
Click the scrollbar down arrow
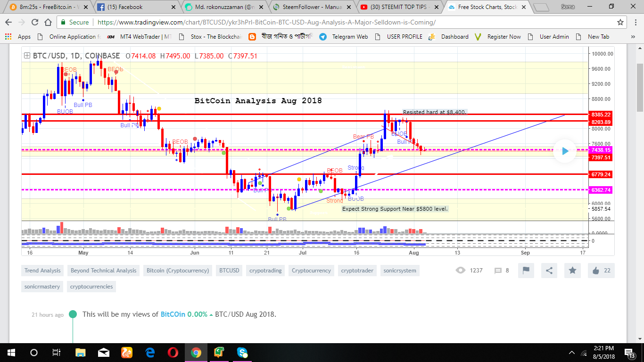pos(640,338)
